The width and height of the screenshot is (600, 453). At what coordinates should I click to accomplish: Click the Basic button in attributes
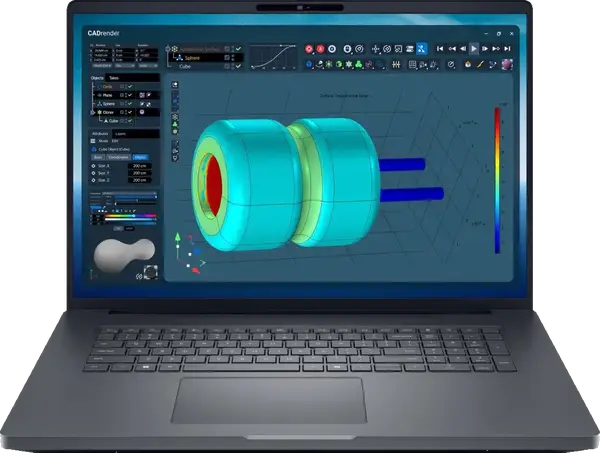pos(98,157)
